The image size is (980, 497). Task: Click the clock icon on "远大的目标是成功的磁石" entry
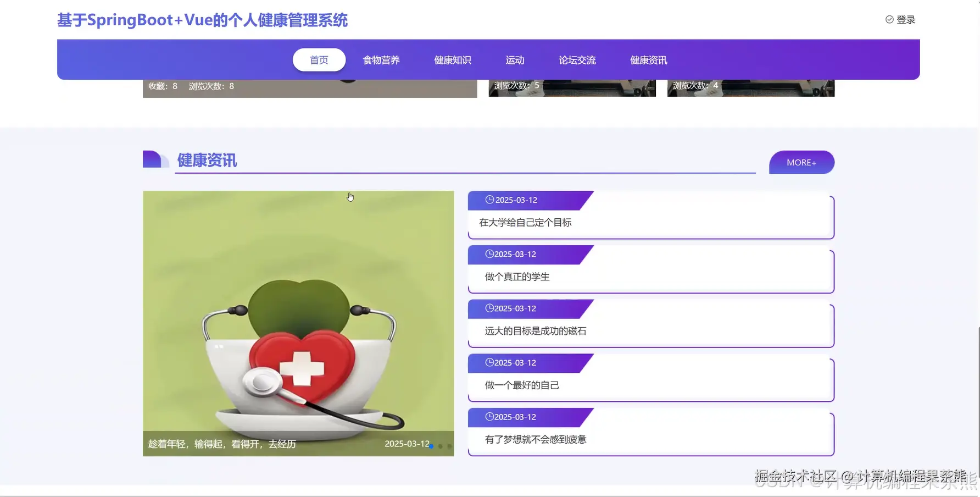[x=489, y=308]
